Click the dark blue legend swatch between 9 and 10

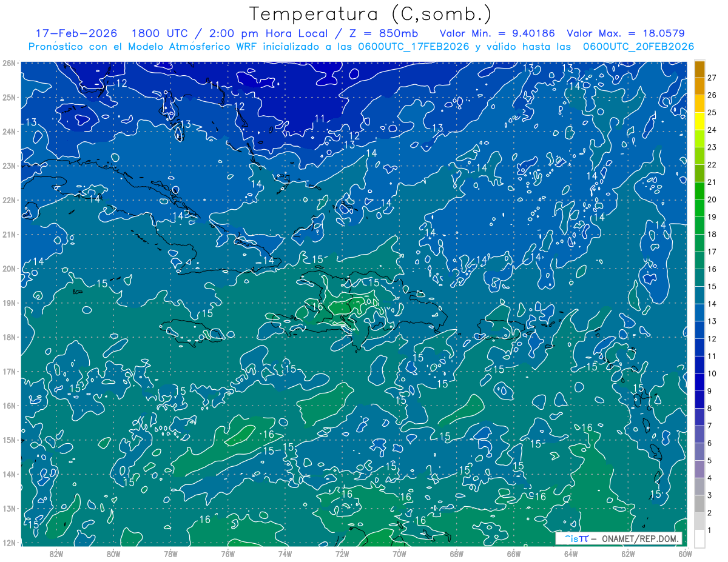[x=699, y=383]
